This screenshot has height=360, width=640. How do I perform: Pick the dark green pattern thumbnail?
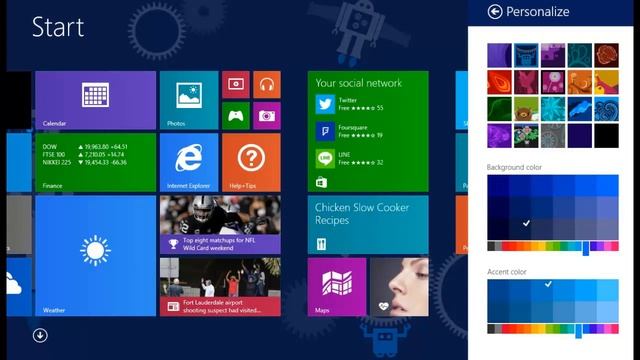tap(499, 109)
